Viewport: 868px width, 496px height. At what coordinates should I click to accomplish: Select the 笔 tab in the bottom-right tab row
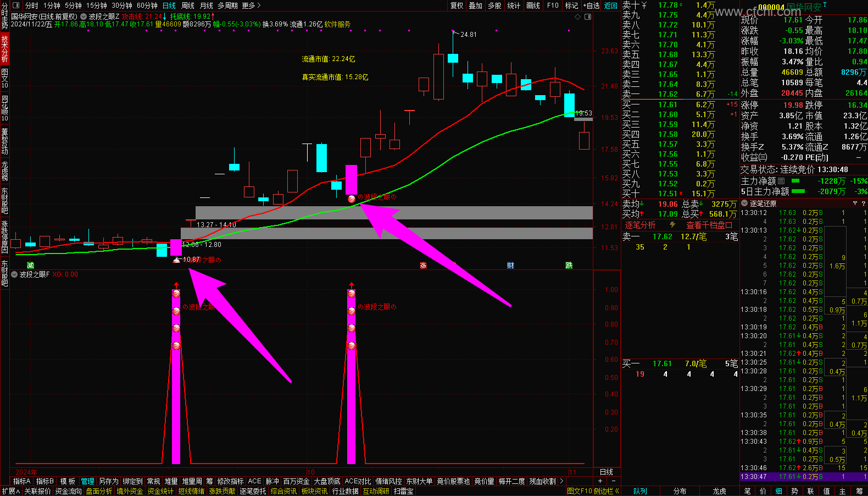[x=747, y=491]
